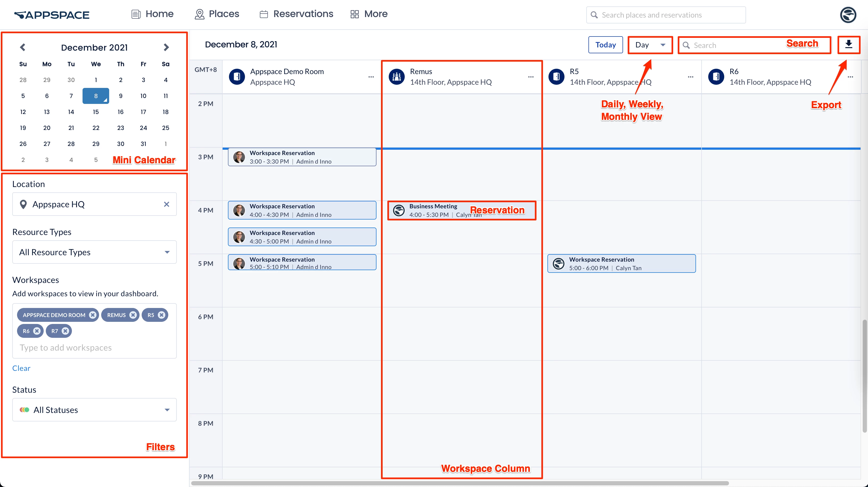Go to next month in mini calendar
This screenshot has height=487, width=868.
pyautogui.click(x=166, y=47)
